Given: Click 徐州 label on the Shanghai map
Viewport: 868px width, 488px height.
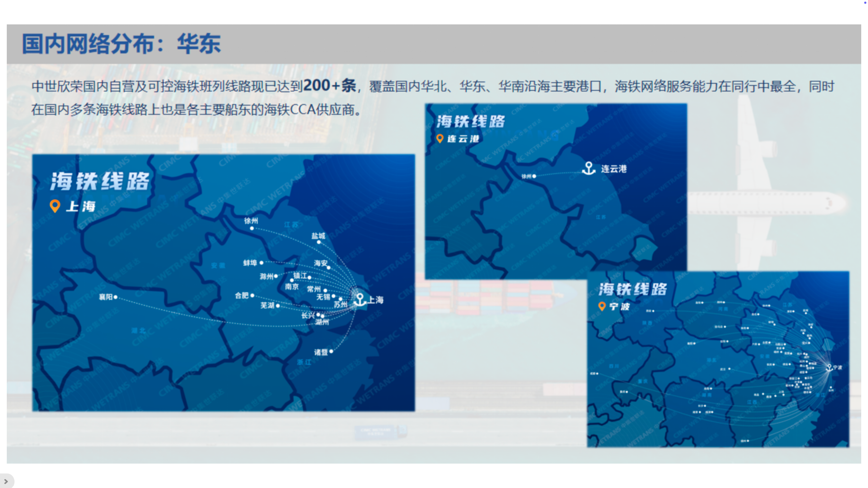Looking at the screenshot, I should (x=251, y=221).
